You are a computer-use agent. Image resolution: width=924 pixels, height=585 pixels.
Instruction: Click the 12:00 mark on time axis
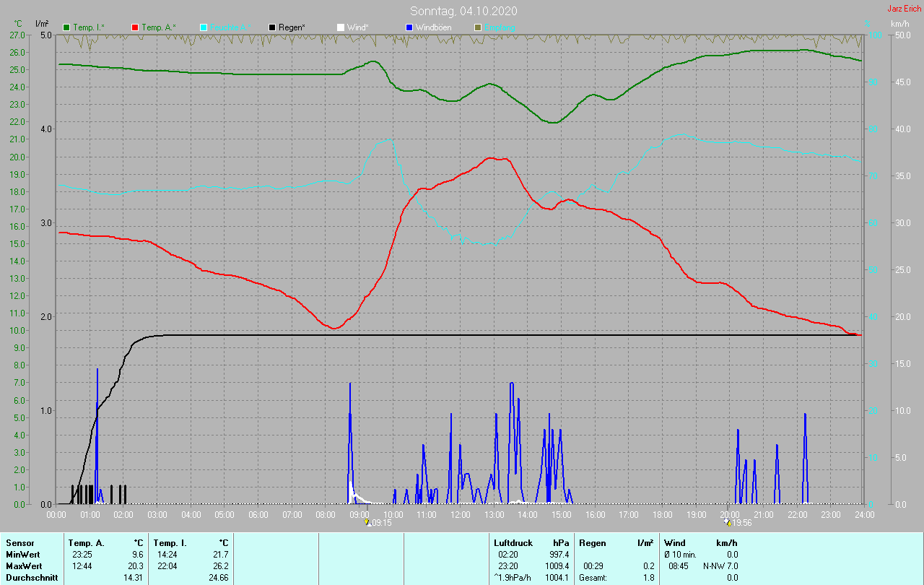pos(460,515)
